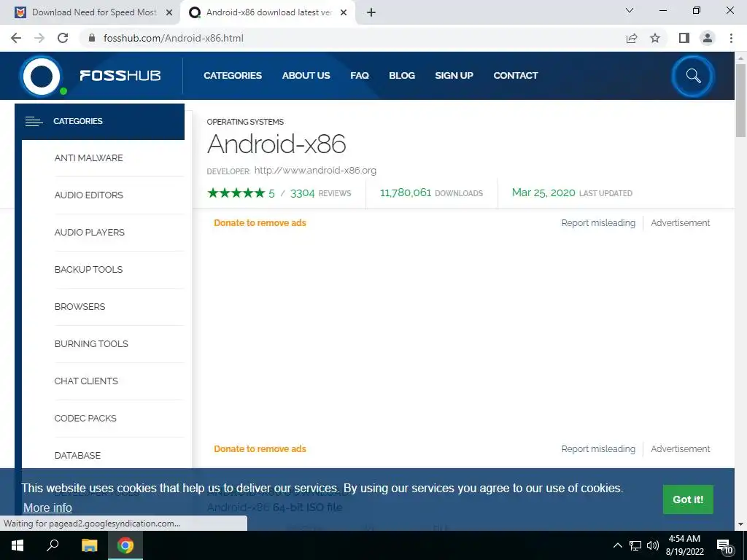Select the BROWSERS category
Viewport: 747px width, 560px height.
80,307
